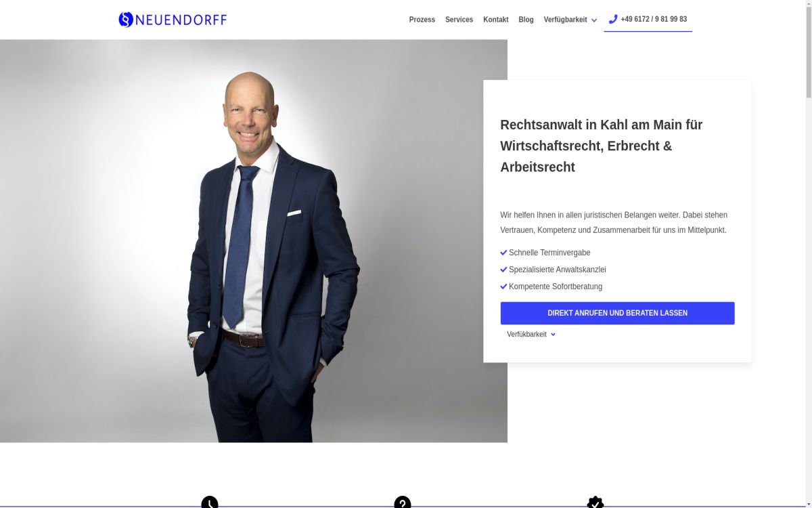Click checkmark beside Spezialisierte Anwaltskanzlei
Viewport: 812px width, 508px height.
click(503, 270)
